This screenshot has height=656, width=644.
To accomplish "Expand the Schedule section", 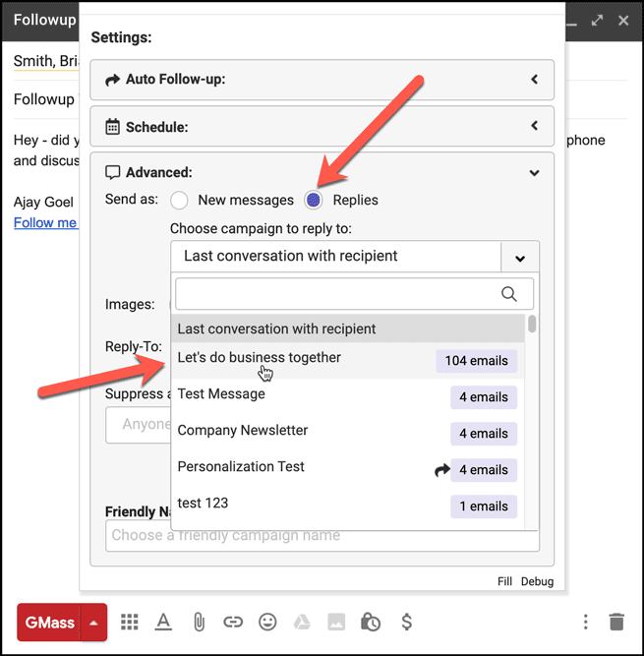I will 322,126.
